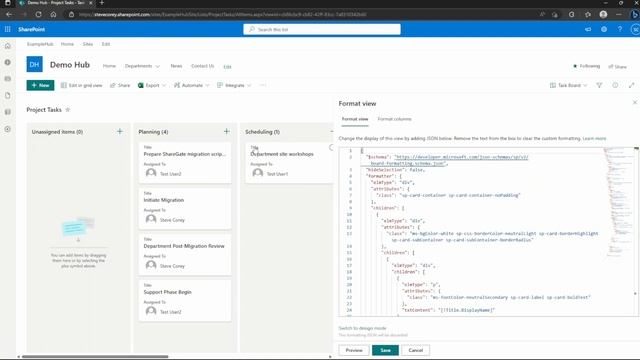
Task: Open News in Demo Hub navigation
Action: click(x=176, y=66)
